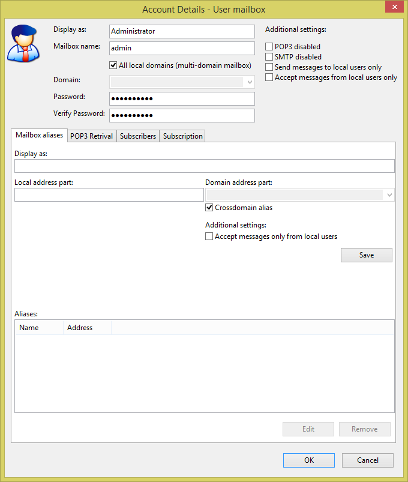Click the user avatar icon
The image size is (408, 482).
(24, 43)
